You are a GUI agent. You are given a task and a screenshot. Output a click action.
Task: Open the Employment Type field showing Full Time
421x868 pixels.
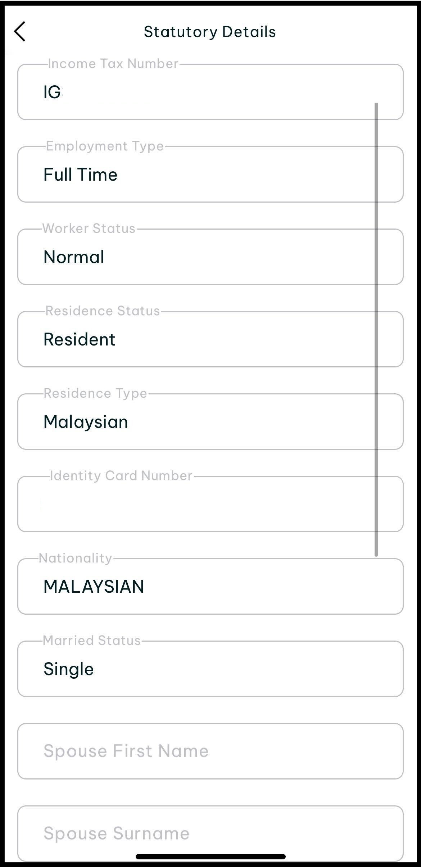(210, 175)
